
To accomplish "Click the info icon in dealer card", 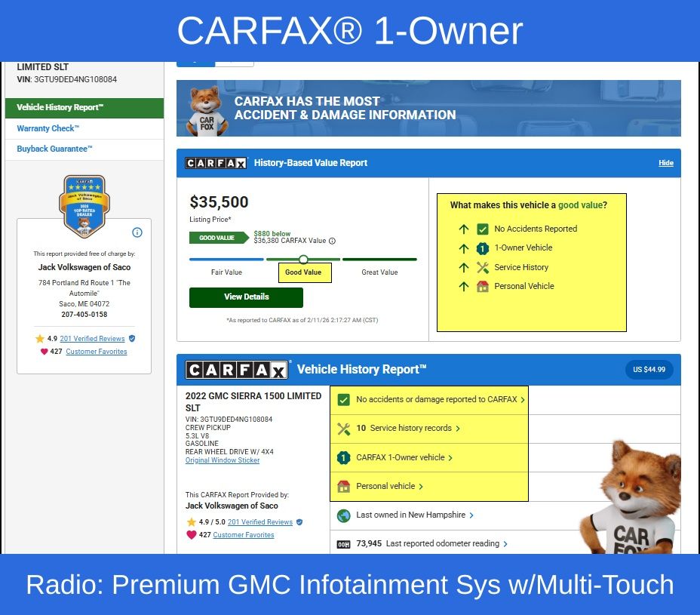I will coord(137,232).
